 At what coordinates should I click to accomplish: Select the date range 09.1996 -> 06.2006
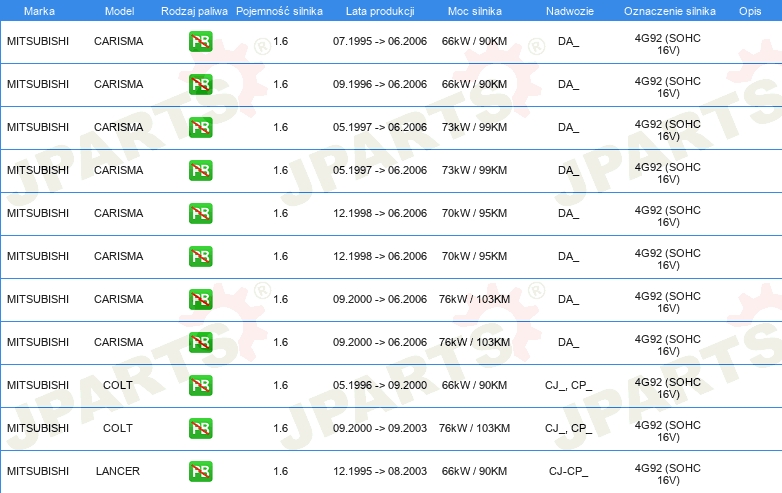(380, 84)
